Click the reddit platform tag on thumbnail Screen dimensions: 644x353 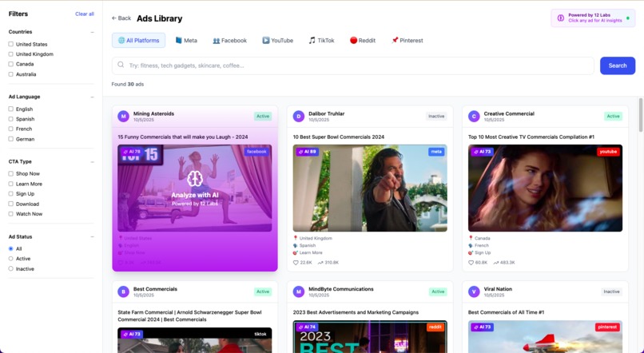tap(435, 327)
